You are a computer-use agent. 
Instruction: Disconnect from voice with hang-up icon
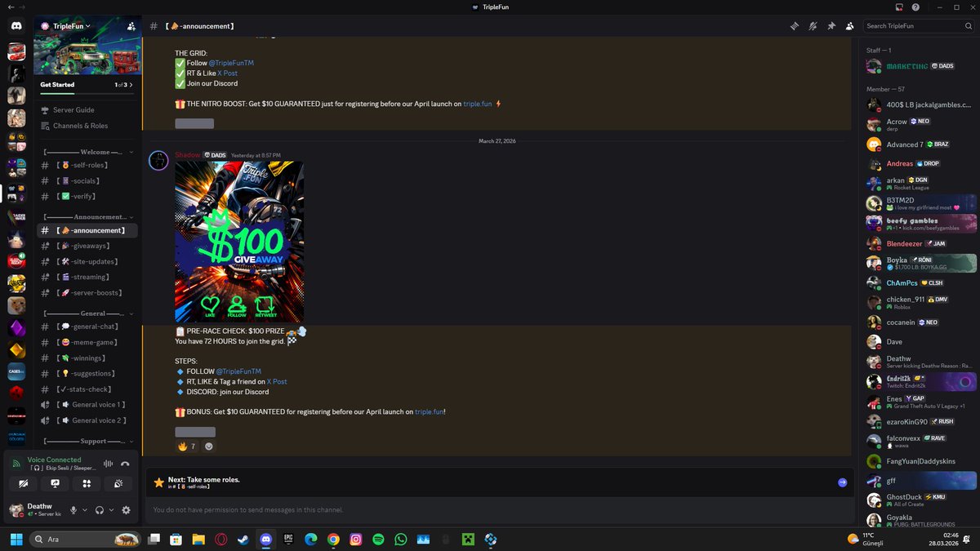point(125,464)
